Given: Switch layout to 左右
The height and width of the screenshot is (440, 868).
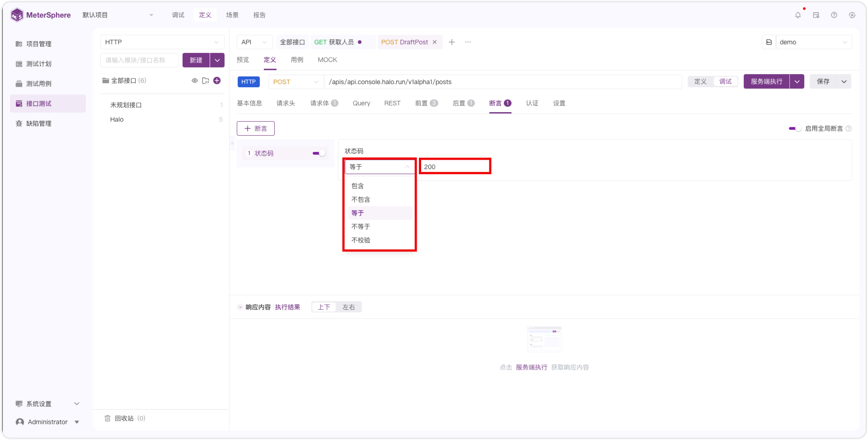Looking at the screenshot, I should click(x=349, y=307).
